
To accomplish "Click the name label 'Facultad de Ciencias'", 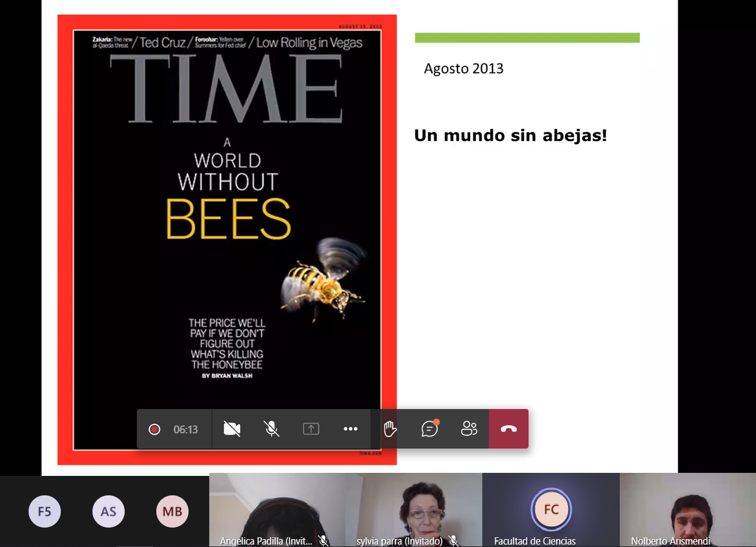I will coord(535,541).
